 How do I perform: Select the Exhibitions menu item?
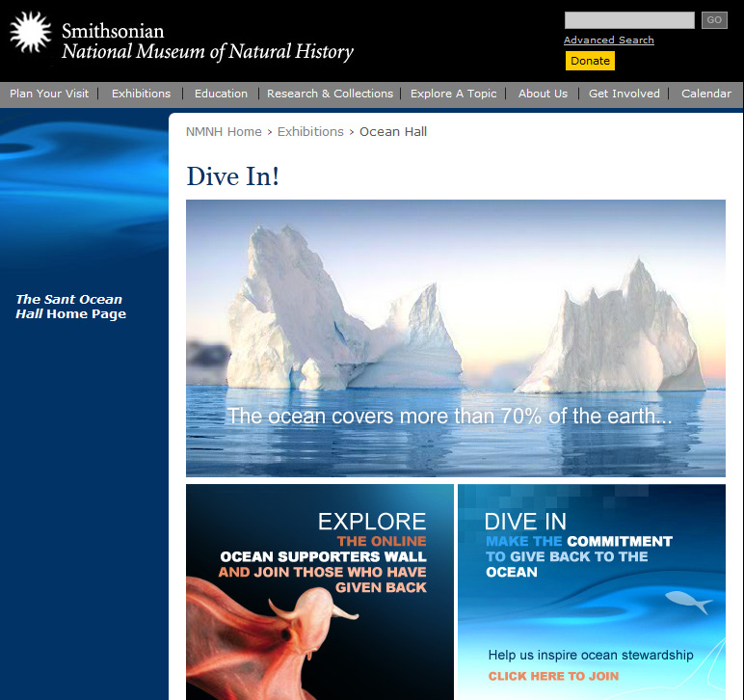[x=141, y=94]
